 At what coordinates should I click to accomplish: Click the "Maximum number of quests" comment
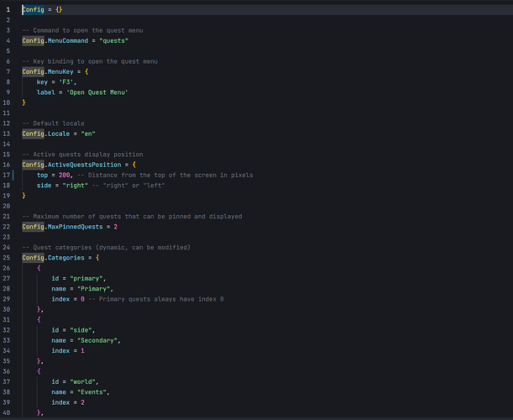click(132, 217)
